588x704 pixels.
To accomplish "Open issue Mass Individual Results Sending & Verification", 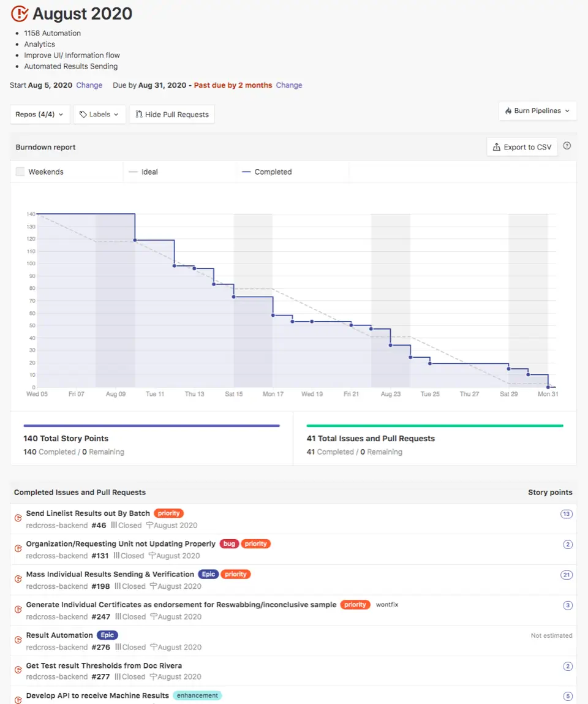I will (x=110, y=574).
